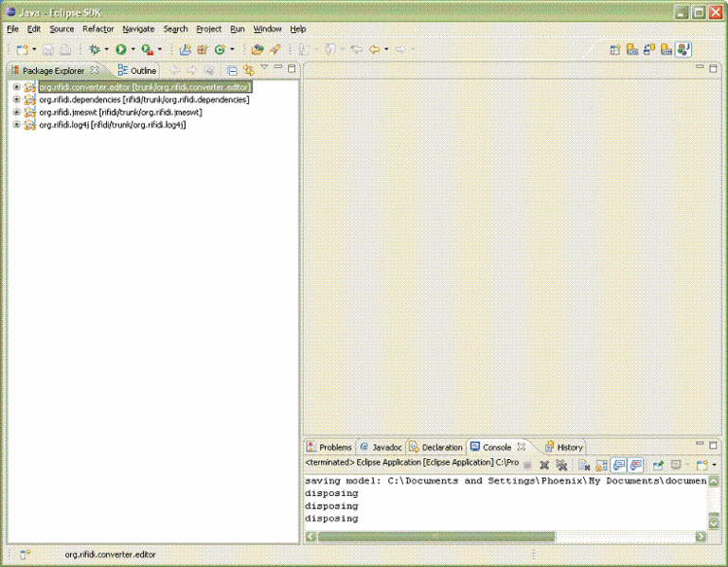Image resolution: width=728 pixels, height=567 pixels.
Task: Click Console scroll right arrow
Action: (701, 537)
